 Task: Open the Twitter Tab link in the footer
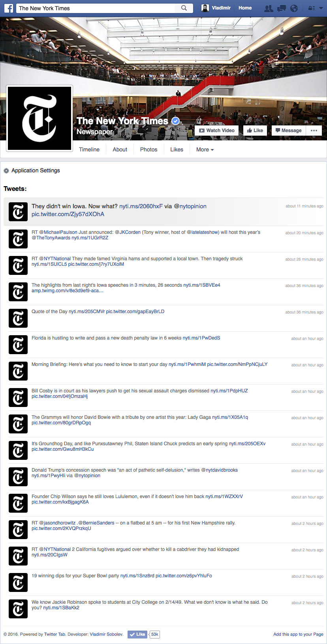click(55, 634)
